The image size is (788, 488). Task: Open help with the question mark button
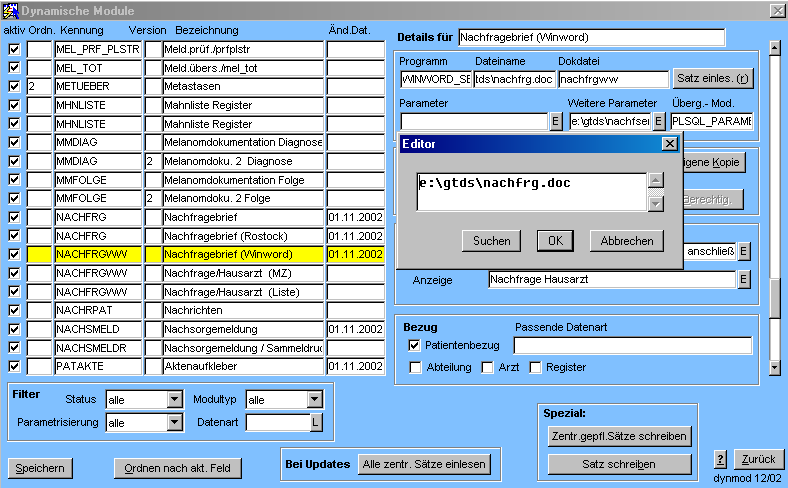720,460
